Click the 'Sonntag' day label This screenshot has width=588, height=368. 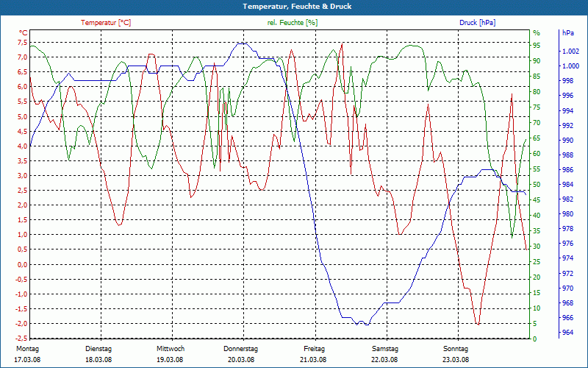pyautogui.click(x=456, y=349)
